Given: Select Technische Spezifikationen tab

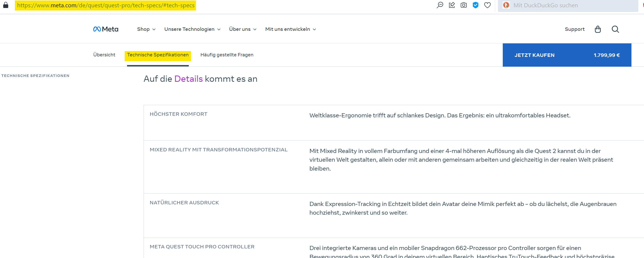Looking at the screenshot, I should [x=158, y=55].
